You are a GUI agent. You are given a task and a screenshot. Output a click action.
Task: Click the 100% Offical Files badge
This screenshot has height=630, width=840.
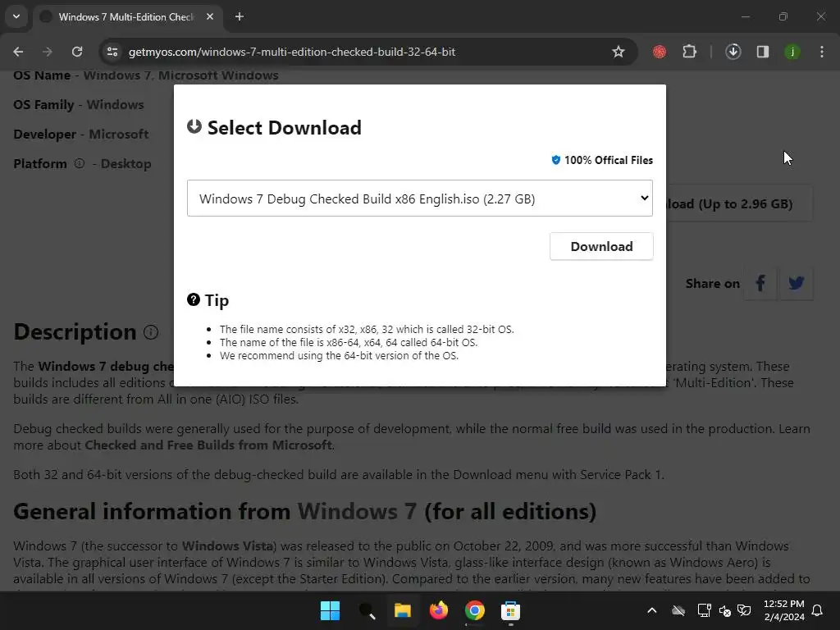pos(602,160)
